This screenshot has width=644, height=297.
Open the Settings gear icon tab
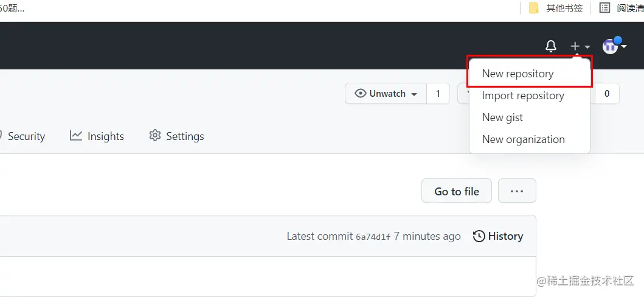155,136
